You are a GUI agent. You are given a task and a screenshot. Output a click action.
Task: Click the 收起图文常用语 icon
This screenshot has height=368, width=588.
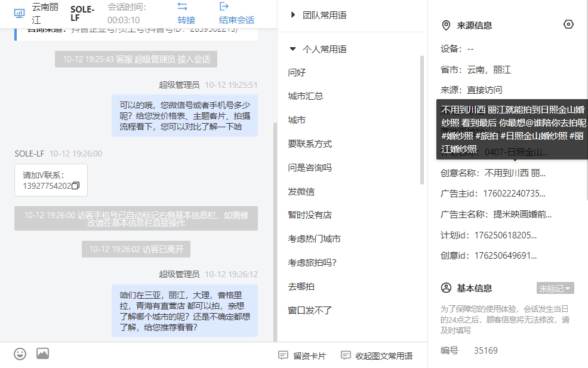[x=346, y=355]
